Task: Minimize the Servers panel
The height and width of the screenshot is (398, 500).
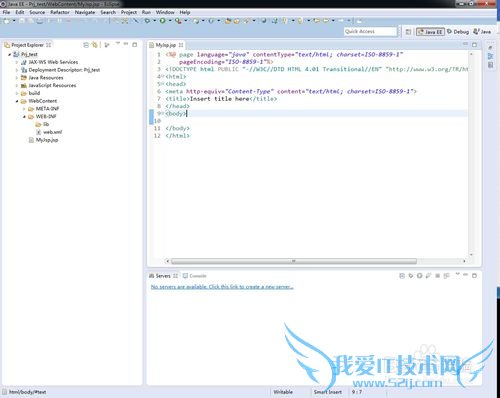Action: tap(466, 274)
